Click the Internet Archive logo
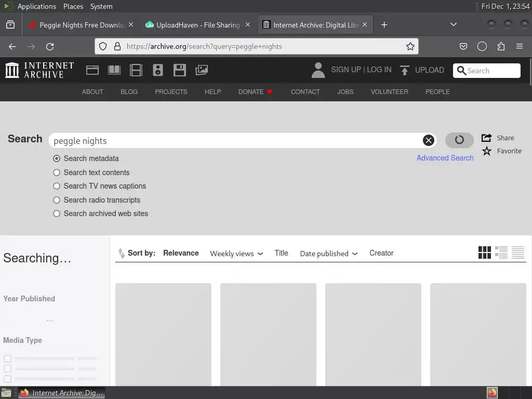The image size is (532, 399). (x=39, y=70)
